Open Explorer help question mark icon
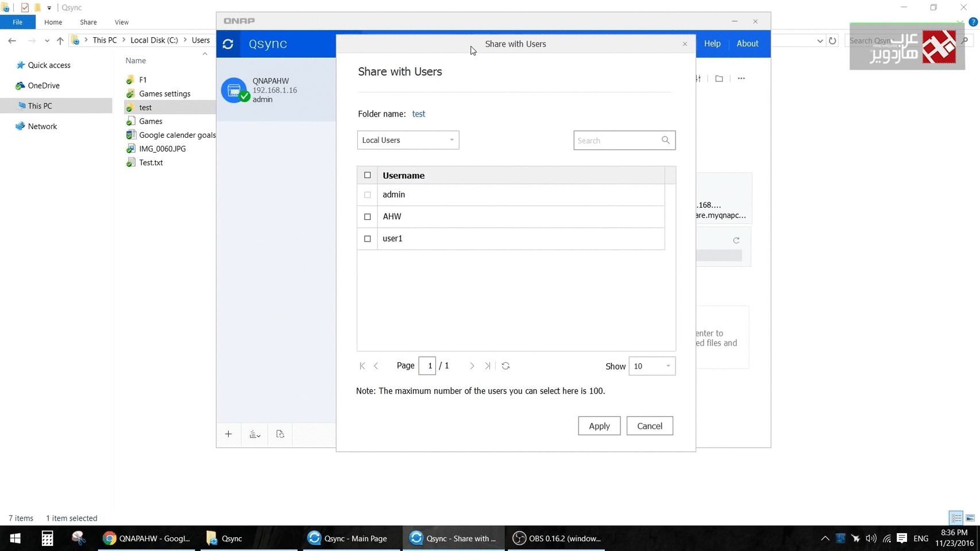This screenshot has height=551, width=980. click(973, 22)
